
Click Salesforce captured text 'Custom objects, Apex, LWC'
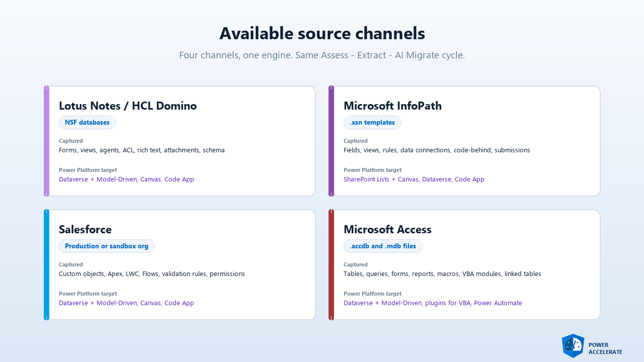[152, 274]
